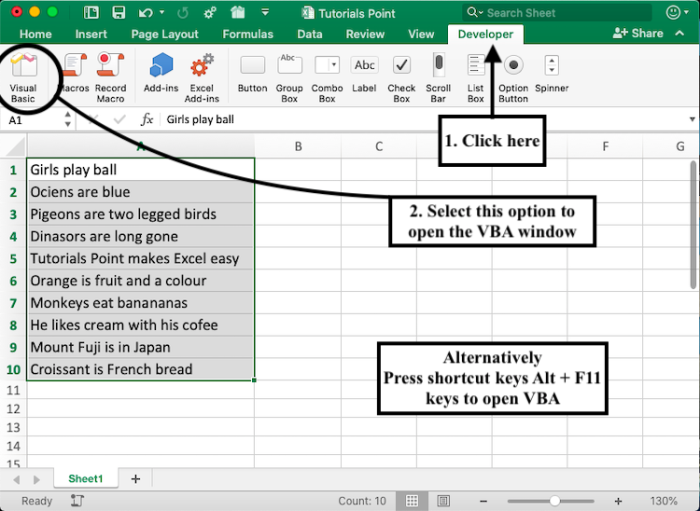Viewport: 700px width, 511px height.
Task: Expand the formula bar with the arrow
Action: click(x=692, y=119)
